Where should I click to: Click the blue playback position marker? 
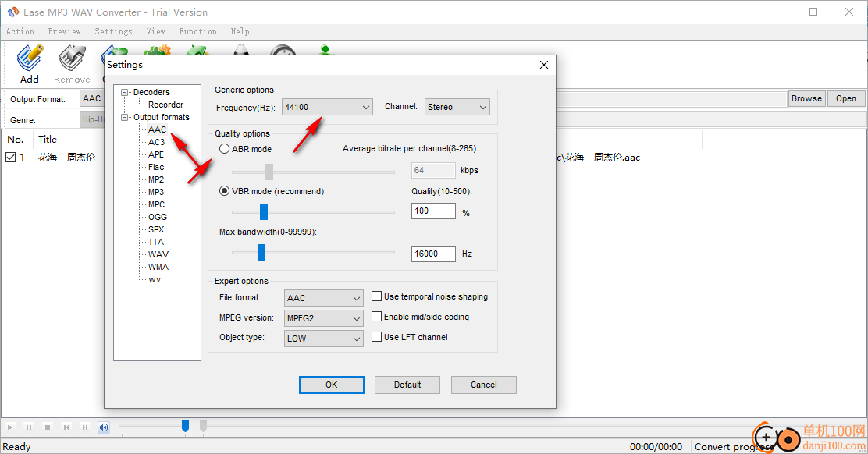pos(186,426)
